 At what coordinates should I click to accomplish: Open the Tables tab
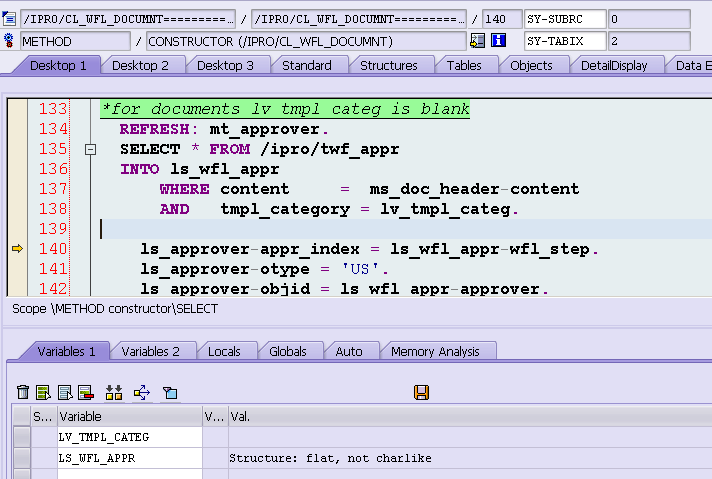pyautogui.click(x=464, y=66)
